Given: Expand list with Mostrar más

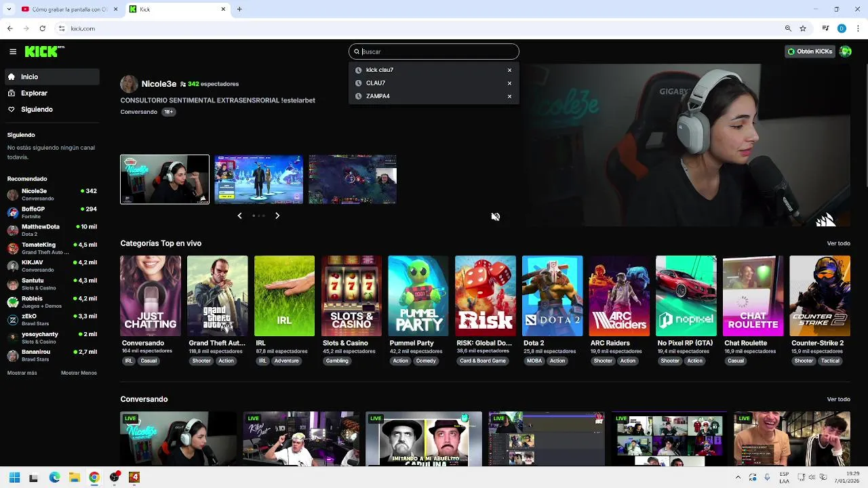Looking at the screenshot, I should tap(22, 373).
